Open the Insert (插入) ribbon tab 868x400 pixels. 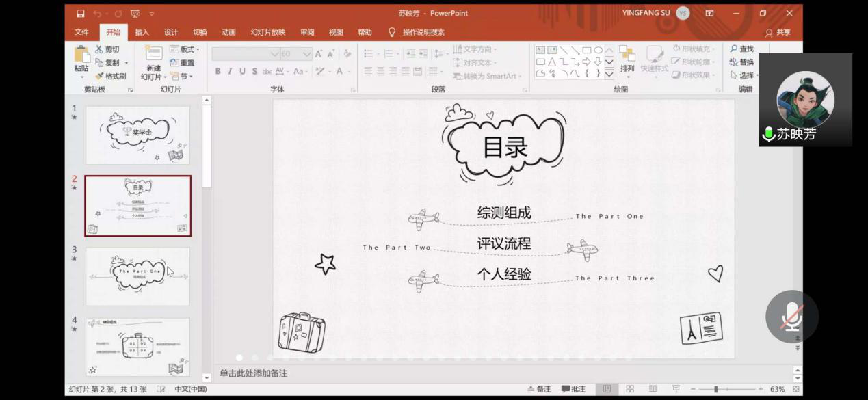[142, 32]
